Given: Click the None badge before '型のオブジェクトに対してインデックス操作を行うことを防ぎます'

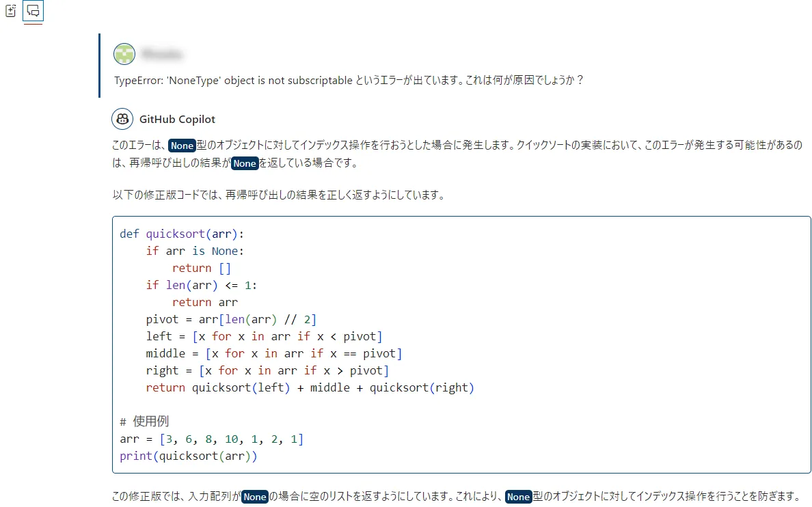Looking at the screenshot, I should (x=518, y=497).
